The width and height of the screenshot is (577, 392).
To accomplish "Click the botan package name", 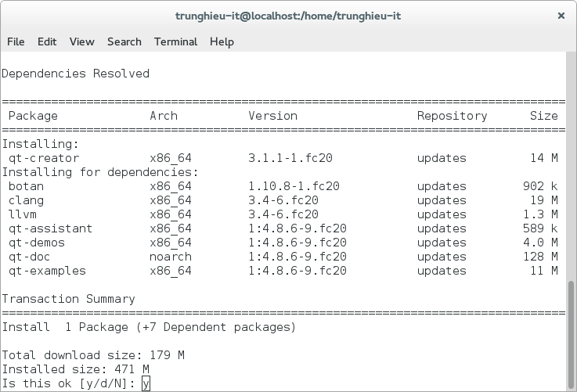I will pos(26,186).
